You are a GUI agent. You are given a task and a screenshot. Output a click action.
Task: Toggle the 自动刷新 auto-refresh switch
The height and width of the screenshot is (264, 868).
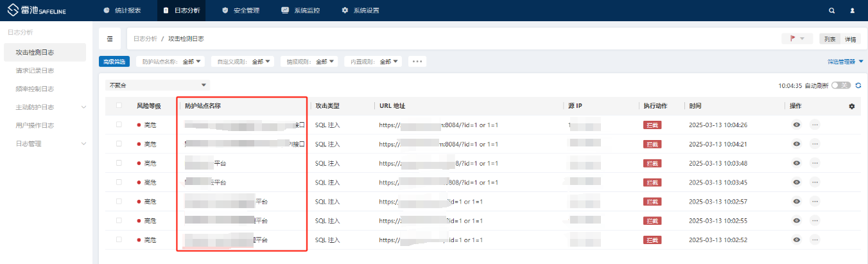[840, 85]
